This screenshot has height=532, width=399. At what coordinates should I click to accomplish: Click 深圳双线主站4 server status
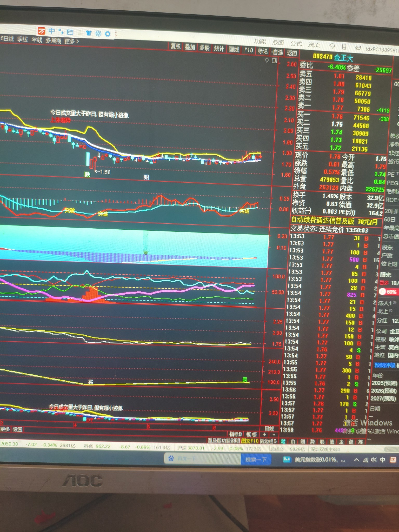(x=325, y=449)
